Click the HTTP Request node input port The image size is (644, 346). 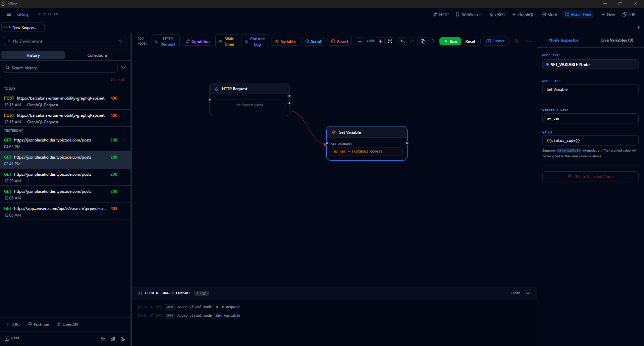click(210, 100)
